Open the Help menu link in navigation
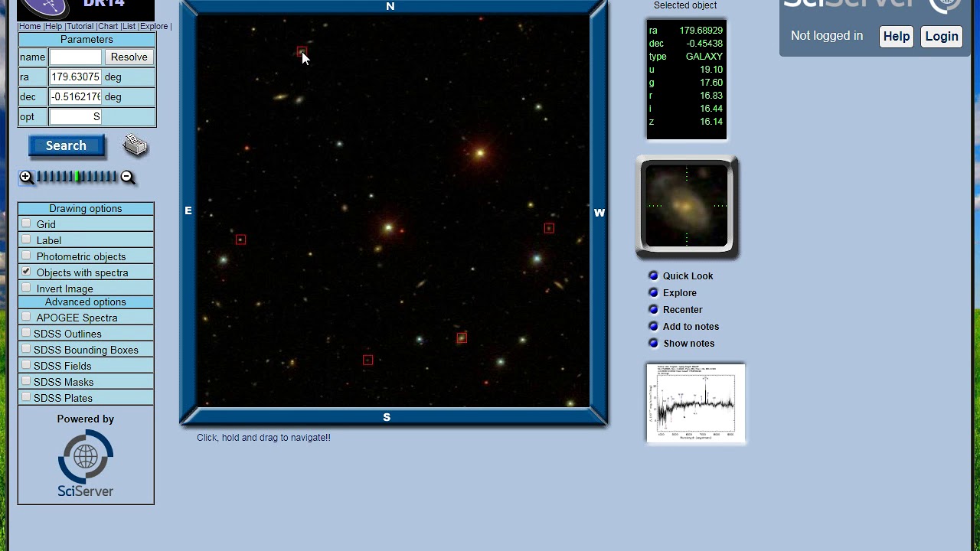Image resolution: width=980 pixels, height=551 pixels. click(54, 26)
